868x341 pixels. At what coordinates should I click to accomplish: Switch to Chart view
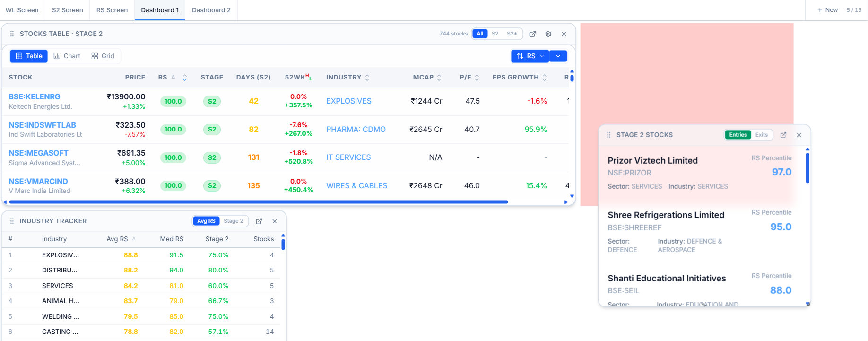pyautogui.click(x=67, y=56)
